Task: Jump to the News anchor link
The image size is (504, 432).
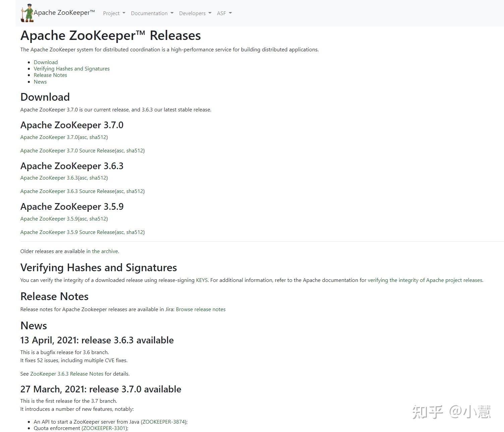Action: pos(40,82)
